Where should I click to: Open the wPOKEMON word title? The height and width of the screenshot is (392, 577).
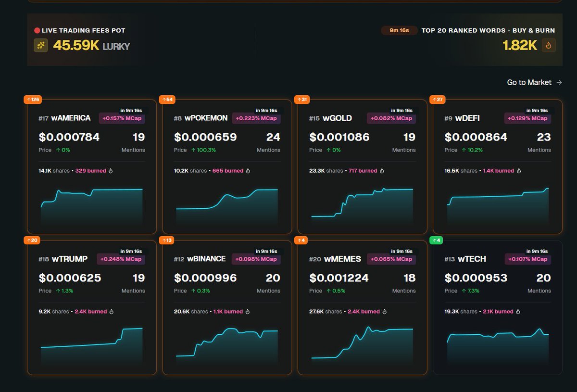point(206,118)
